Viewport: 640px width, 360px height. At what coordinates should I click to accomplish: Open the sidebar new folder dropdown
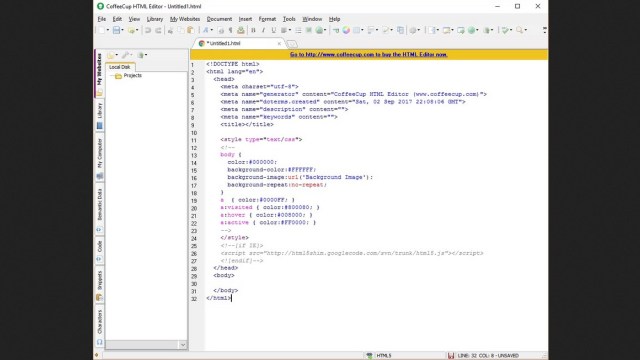pyautogui.click(x=117, y=55)
